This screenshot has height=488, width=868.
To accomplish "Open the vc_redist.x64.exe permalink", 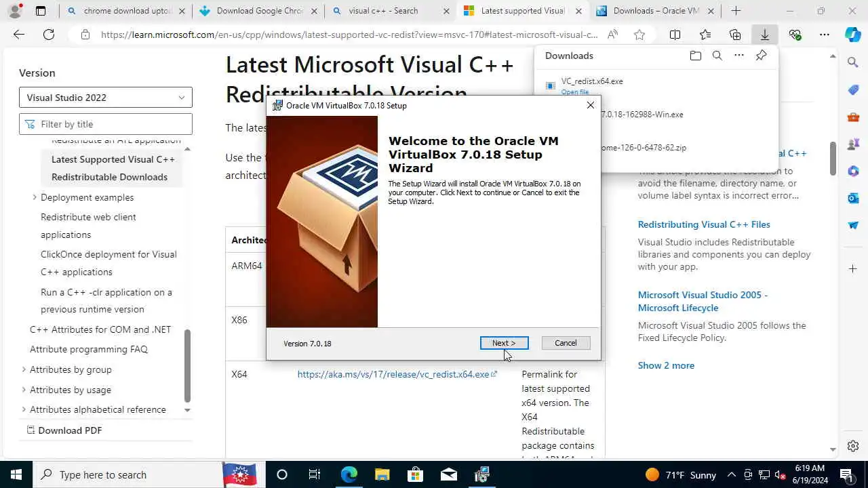I will (397, 374).
